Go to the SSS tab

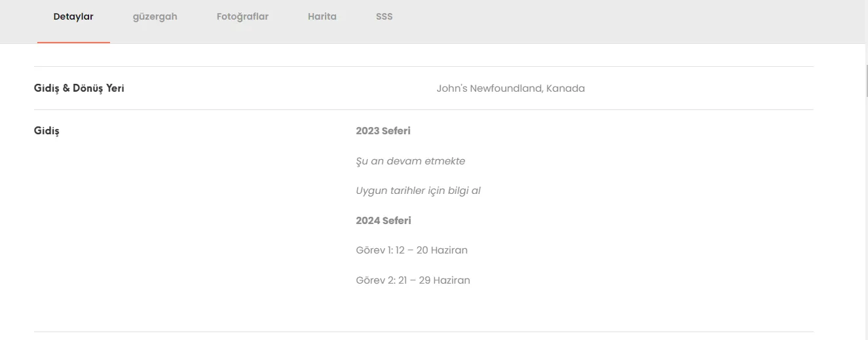point(384,17)
